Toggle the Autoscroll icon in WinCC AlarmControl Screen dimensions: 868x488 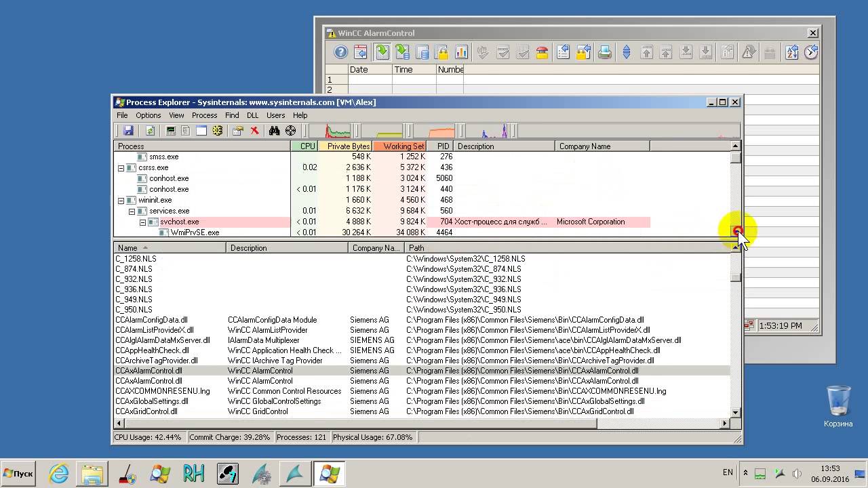point(627,52)
